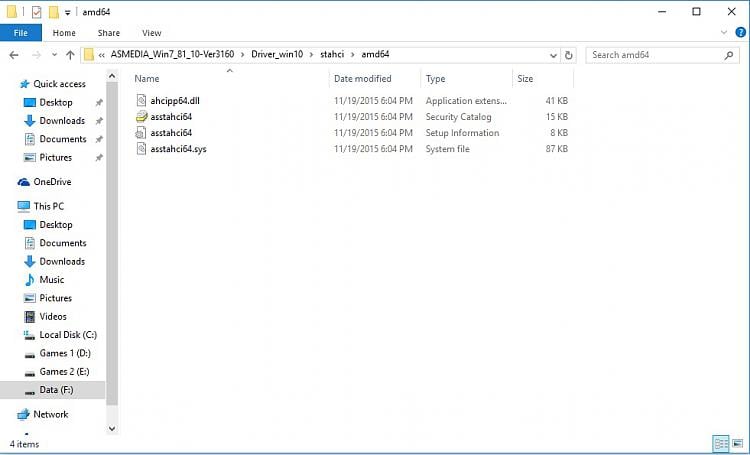Viewport: 750px width, 455px height.
Task: Open Help with the question mark icon
Action: (740, 33)
